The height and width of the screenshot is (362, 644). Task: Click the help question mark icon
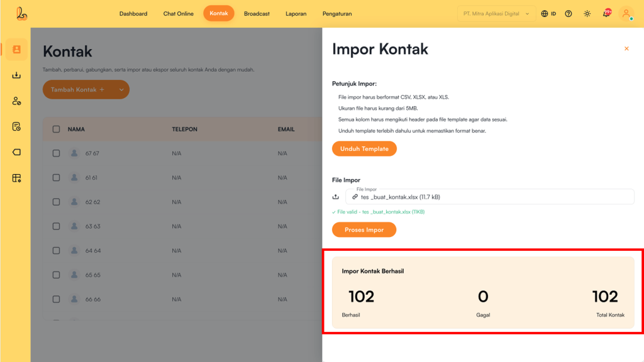(x=569, y=14)
